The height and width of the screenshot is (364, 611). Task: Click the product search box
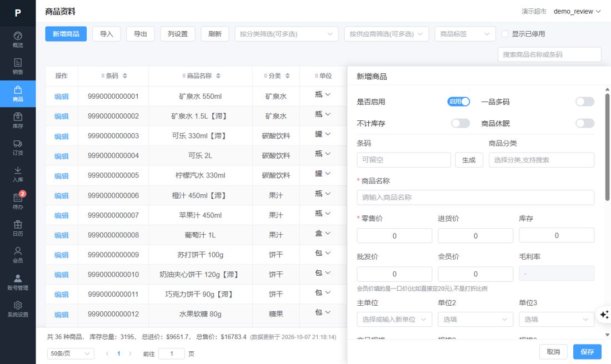(x=549, y=54)
